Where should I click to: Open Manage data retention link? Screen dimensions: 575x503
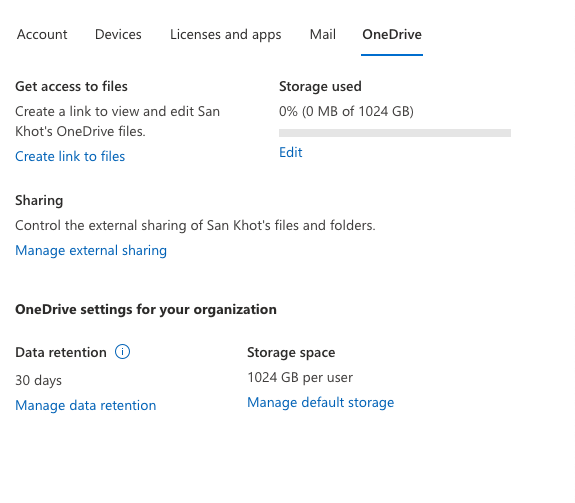(x=86, y=405)
